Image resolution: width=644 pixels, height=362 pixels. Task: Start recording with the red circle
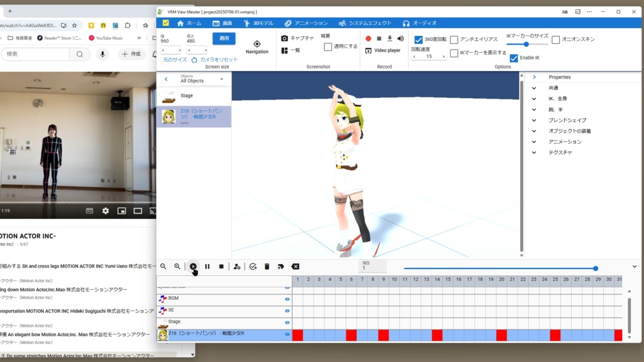pyautogui.click(x=369, y=38)
